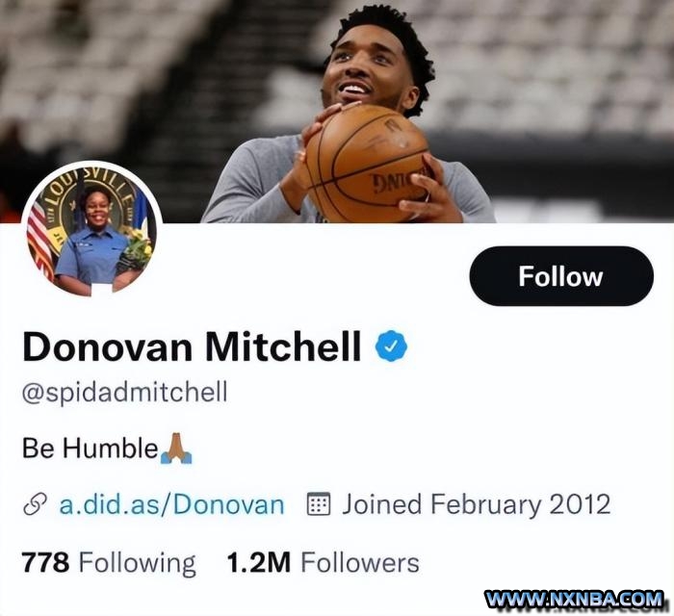Click the 1.2M follower count number
The image size is (674, 616).
coord(259,563)
